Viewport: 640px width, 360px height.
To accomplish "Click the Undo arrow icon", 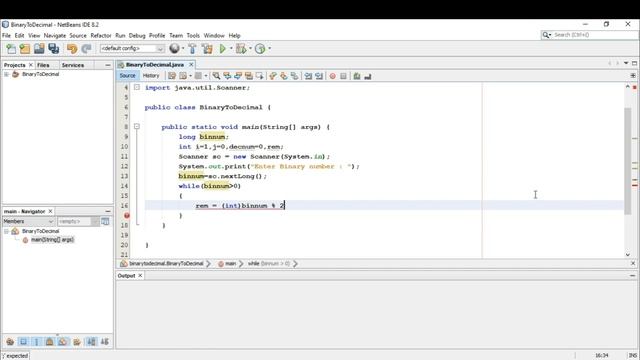I will tap(72, 49).
